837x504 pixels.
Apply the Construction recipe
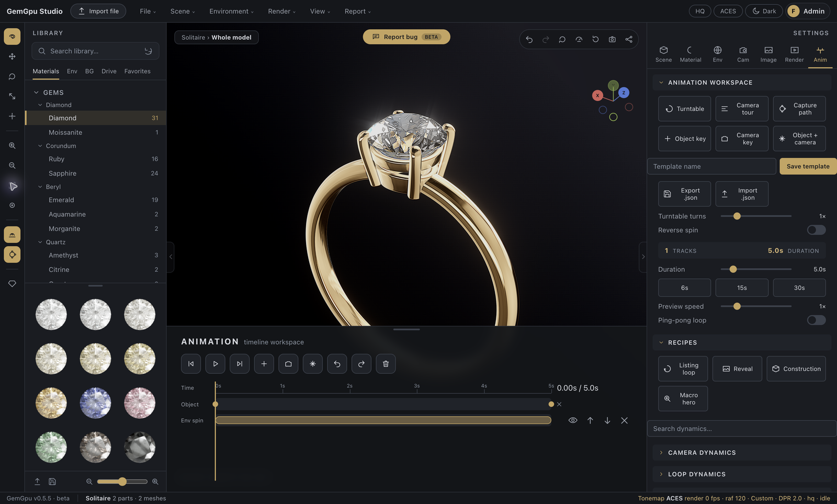[796, 369]
